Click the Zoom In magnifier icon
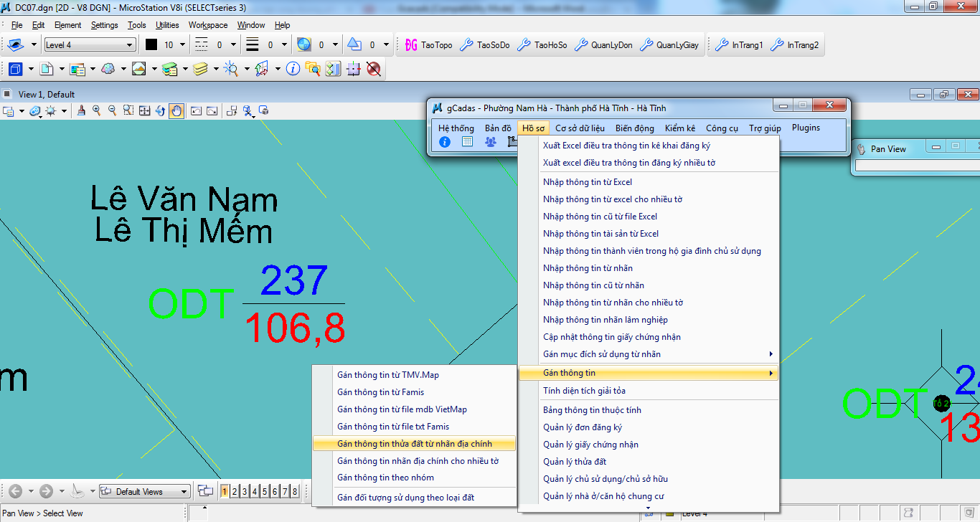Viewport: 980px width, 522px height. (96, 110)
